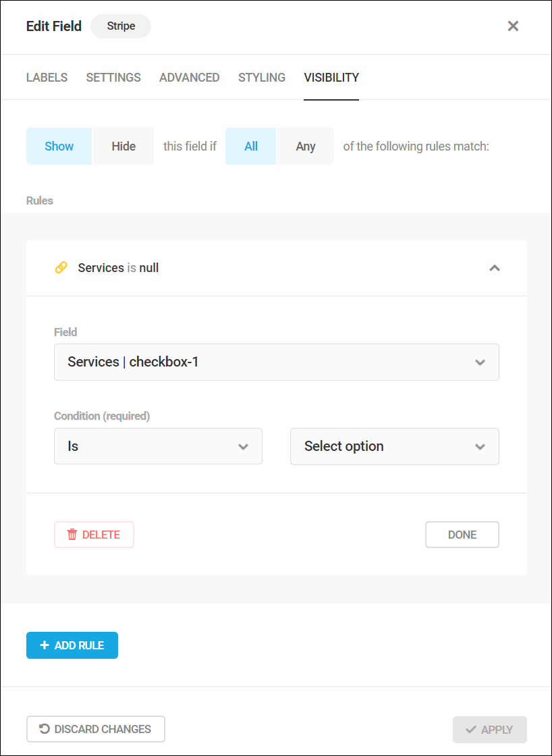Viewport: 552px width, 756px height.
Task: Click the Visibility tab
Action: pyautogui.click(x=331, y=78)
